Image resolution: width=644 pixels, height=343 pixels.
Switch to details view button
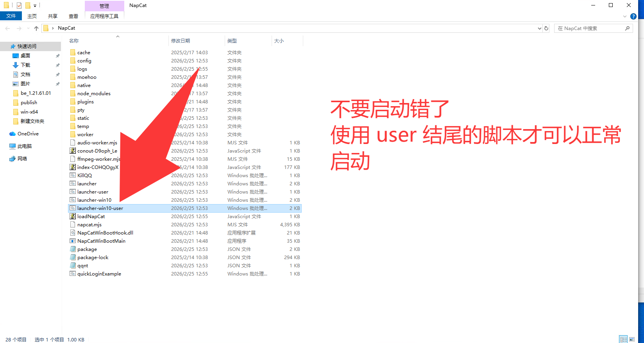point(623,339)
